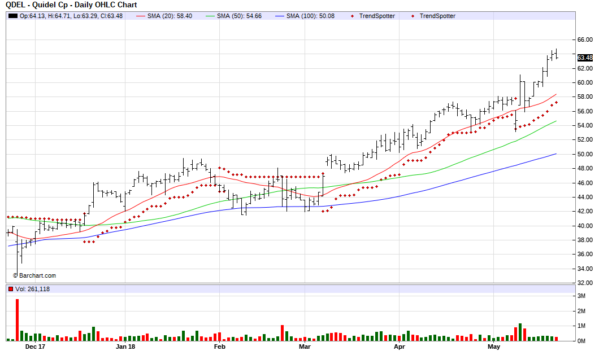Click the 36.00 price axis label
This screenshot has width=599, height=364.
(585, 254)
